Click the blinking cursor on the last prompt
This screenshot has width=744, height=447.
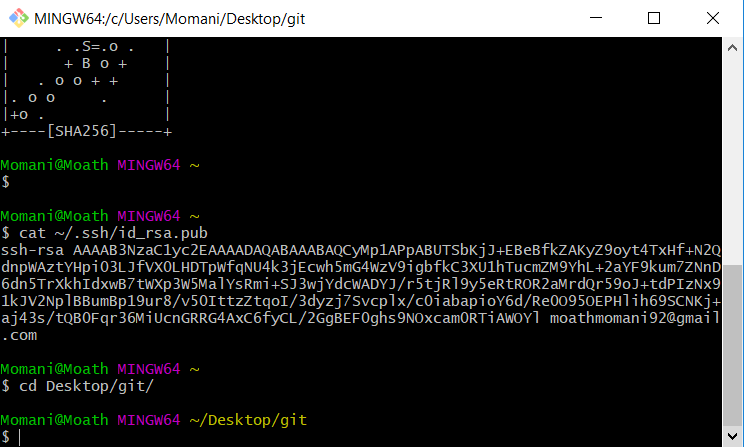[x=20, y=437]
